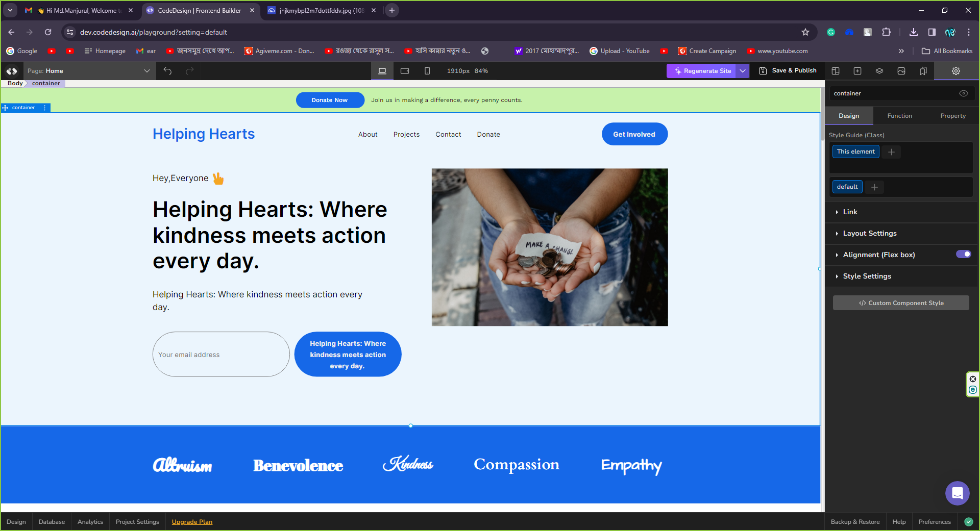
Task: Add a state next to default
Action: click(x=875, y=187)
